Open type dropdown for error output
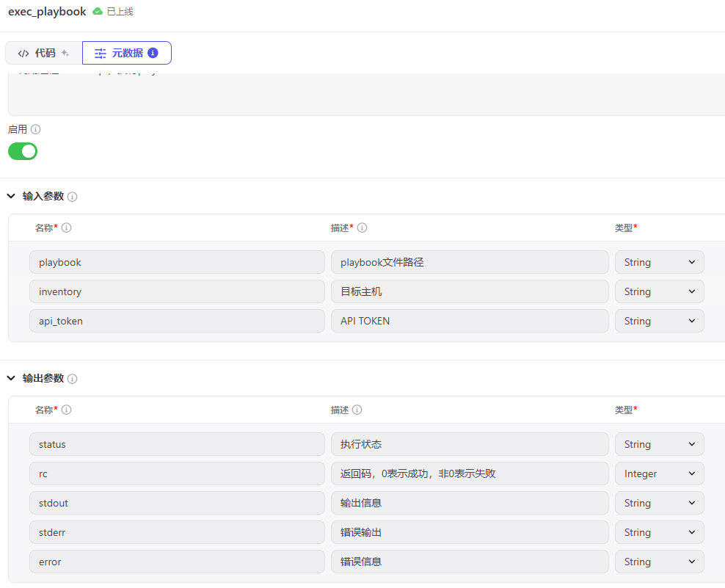This screenshot has width=725, height=588. 660,562
